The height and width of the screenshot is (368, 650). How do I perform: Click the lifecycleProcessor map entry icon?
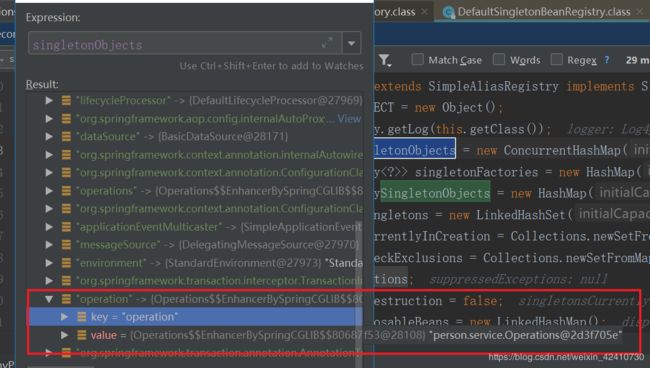click(x=66, y=100)
